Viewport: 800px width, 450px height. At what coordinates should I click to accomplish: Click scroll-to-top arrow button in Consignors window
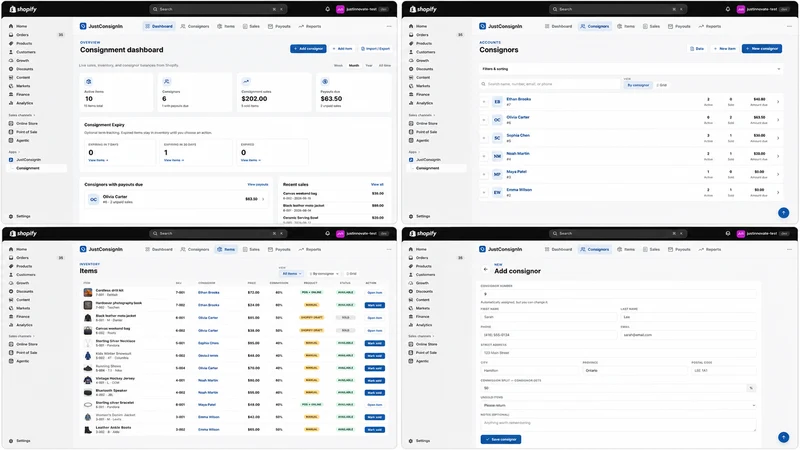[x=783, y=213]
